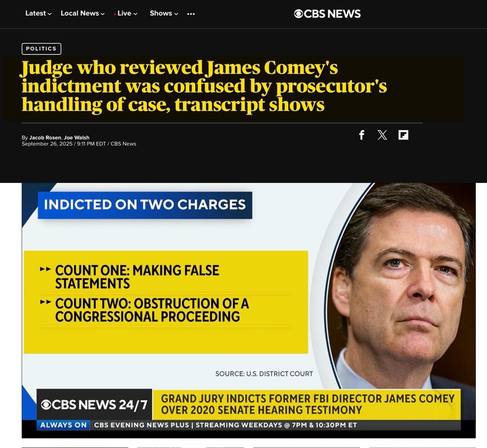The width and height of the screenshot is (487, 448).
Task: Share article on Facebook
Action: coord(361,135)
